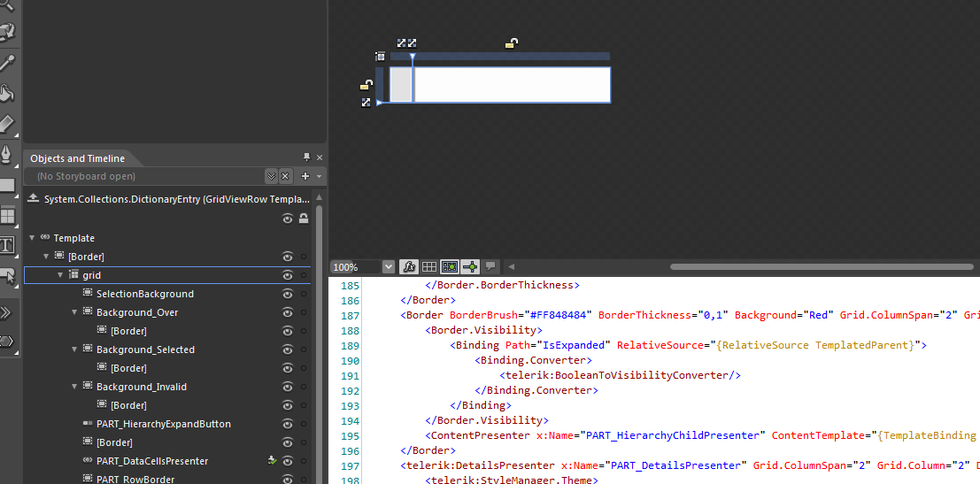Toggle the second column sizing icon above artboard
Screen dimensions: 980x484
pyautogui.click(x=413, y=43)
